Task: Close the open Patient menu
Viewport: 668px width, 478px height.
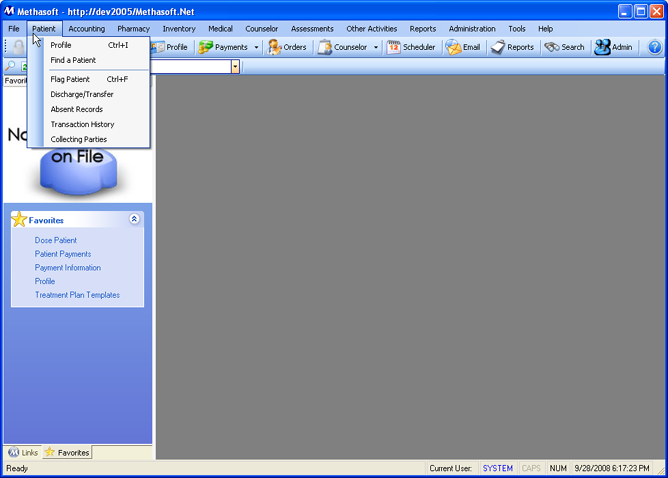Action: pos(44,29)
